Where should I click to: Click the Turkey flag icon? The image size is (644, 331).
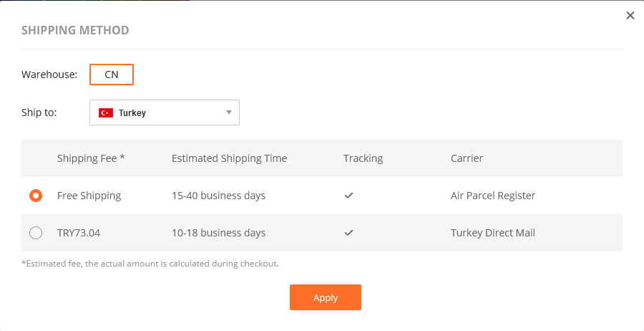106,113
